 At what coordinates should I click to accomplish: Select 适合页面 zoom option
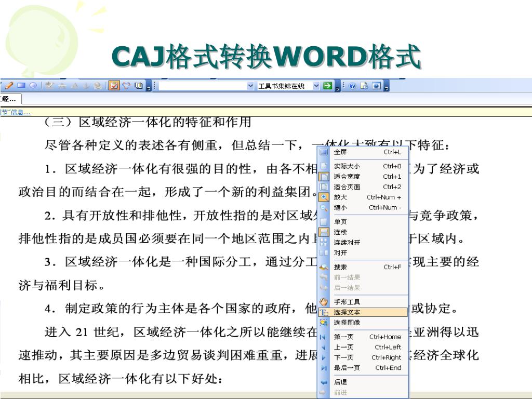pyautogui.click(x=363, y=187)
